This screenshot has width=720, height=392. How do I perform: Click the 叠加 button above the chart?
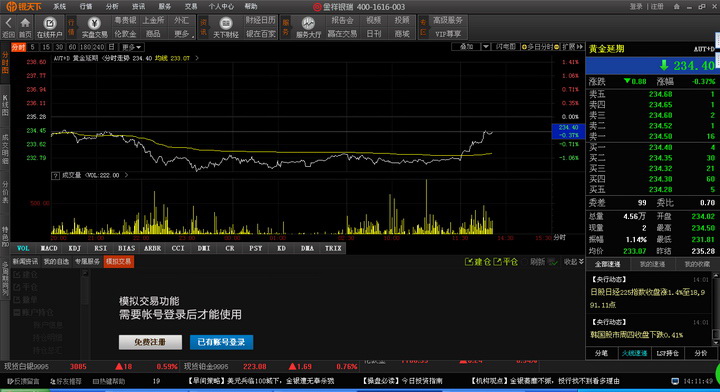[x=467, y=47]
